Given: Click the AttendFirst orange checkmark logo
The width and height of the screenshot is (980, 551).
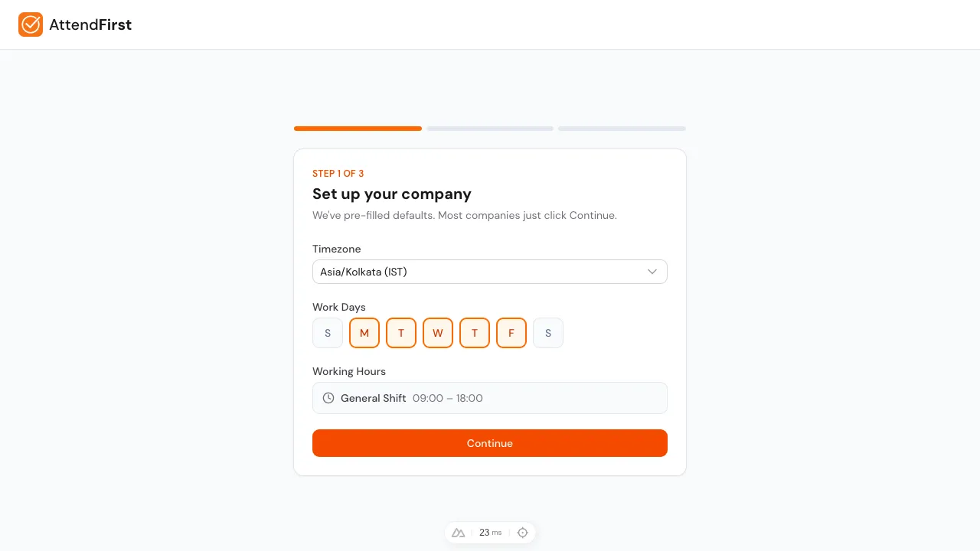Looking at the screenshot, I should 31,24.
